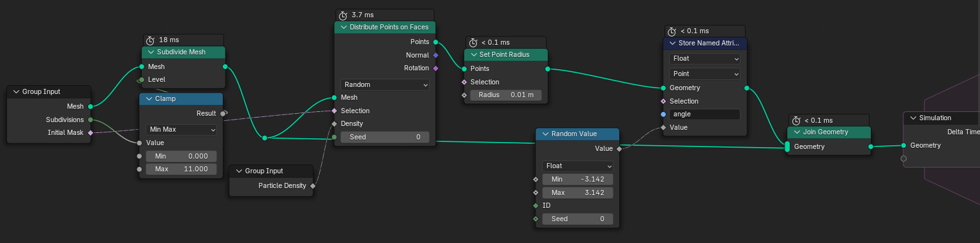
Task: Click the Max 11.000 field in Clamp
Action: click(181, 169)
